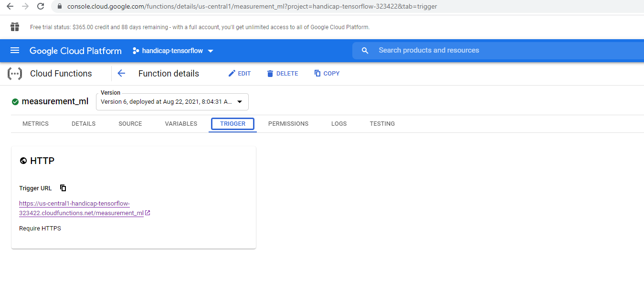The height and width of the screenshot is (306, 644).
Task: Open the handicap-tensorflow project selector
Action: click(x=173, y=51)
